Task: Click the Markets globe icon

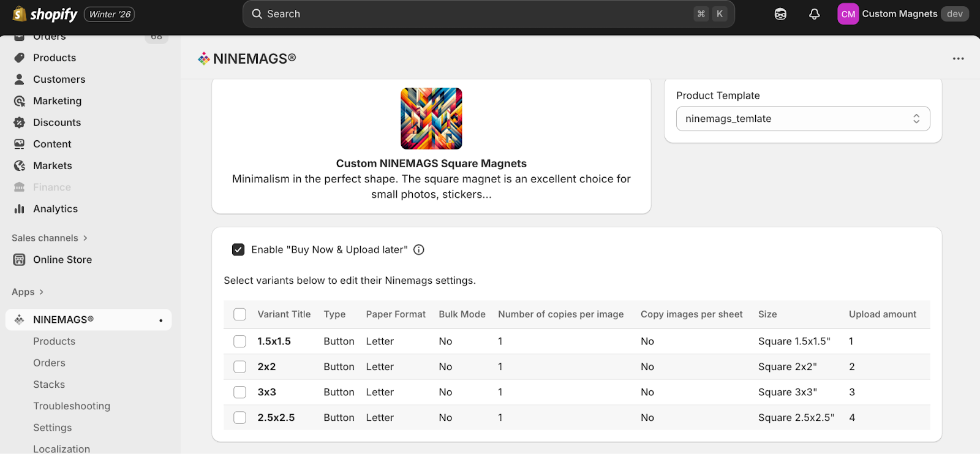Action: click(20, 165)
